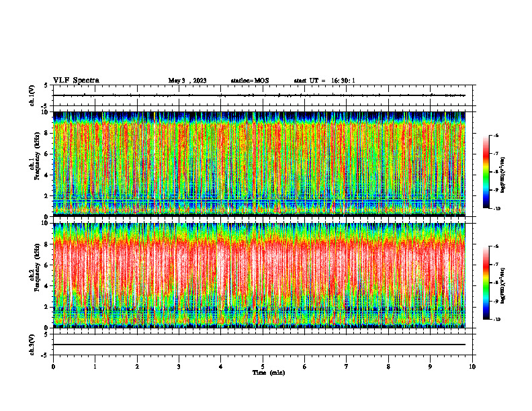Click time axis tick label '0'
This screenshot has height=411, width=532.
53,367
